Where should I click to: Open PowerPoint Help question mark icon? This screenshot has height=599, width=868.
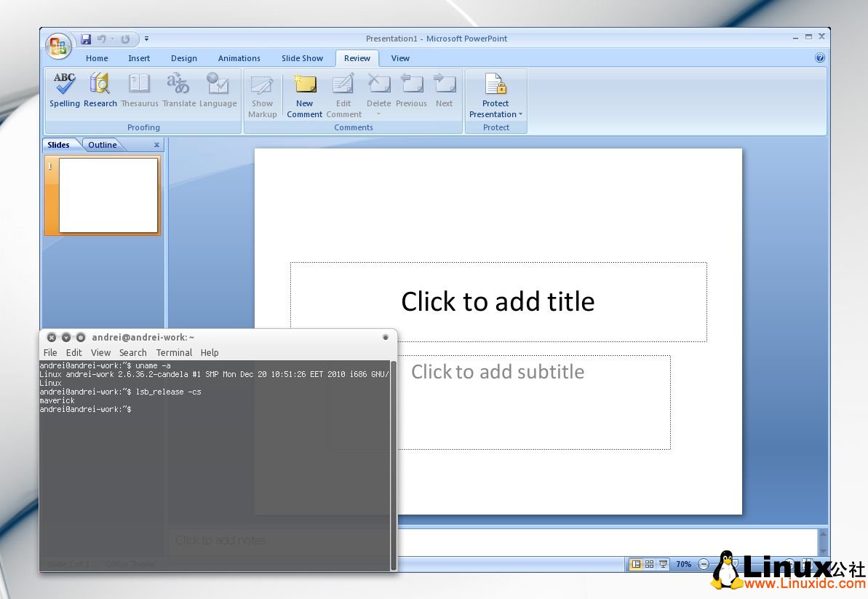click(820, 58)
